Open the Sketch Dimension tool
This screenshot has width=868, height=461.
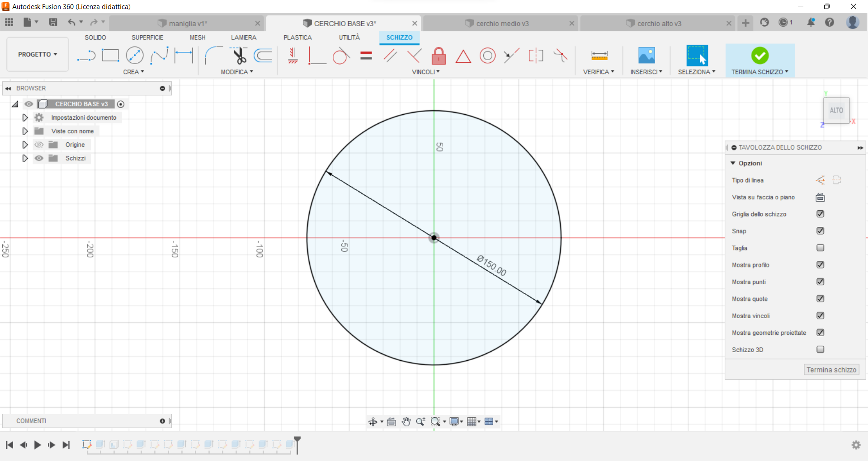pos(184,55)
